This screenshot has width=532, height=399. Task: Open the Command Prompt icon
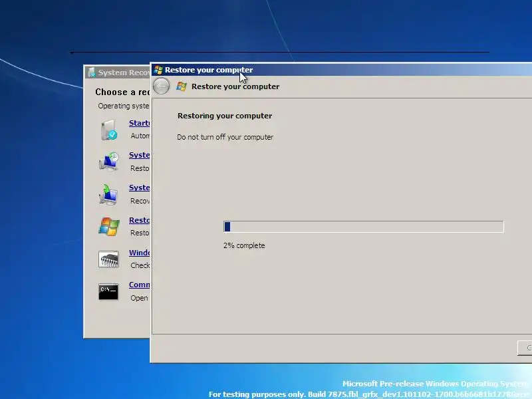tap(108, 291)
